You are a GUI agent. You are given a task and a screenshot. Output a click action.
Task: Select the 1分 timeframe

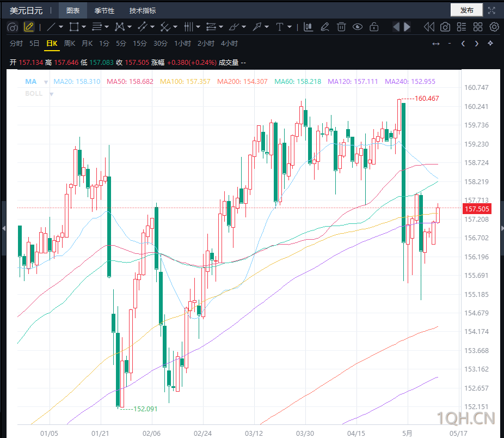point(104,44)
